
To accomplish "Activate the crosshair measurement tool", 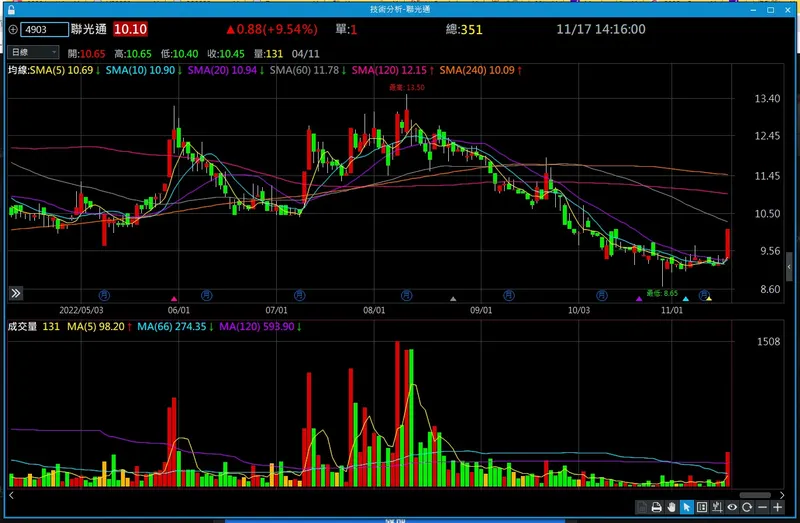I will (x=717, y=507).
